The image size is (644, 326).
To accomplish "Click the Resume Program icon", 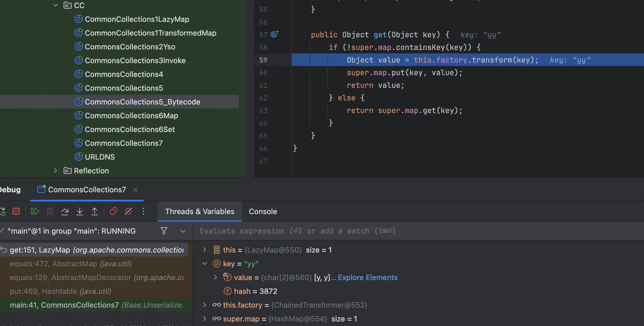I will (35, 211).
